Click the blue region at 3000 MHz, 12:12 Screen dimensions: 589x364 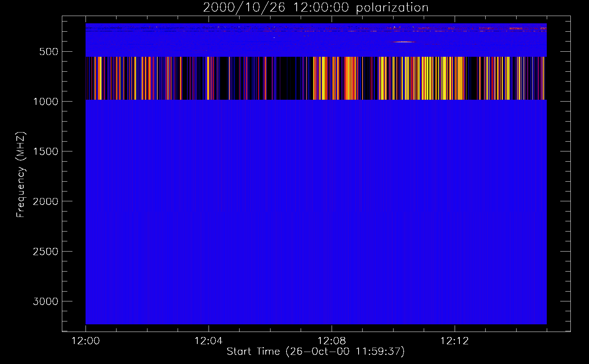[x=454, y=301]
